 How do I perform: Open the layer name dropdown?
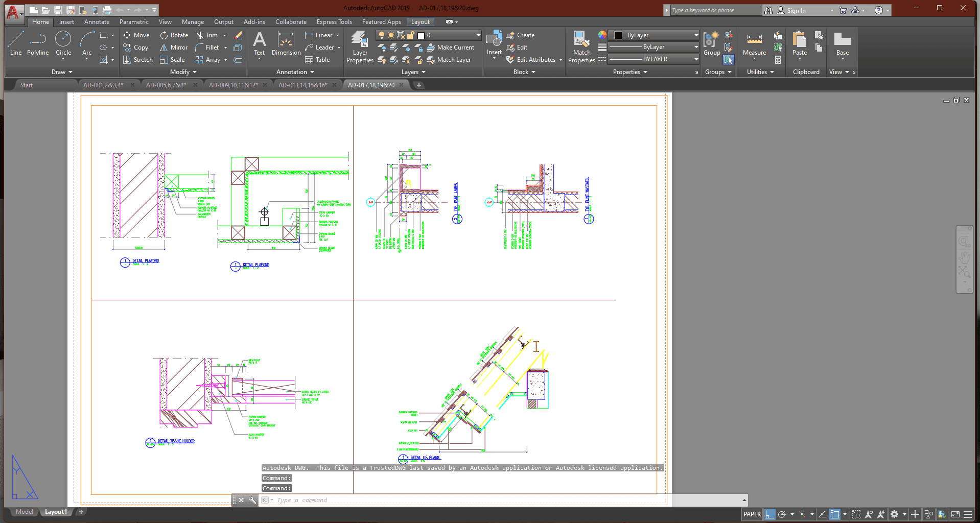tap(478, 35)
